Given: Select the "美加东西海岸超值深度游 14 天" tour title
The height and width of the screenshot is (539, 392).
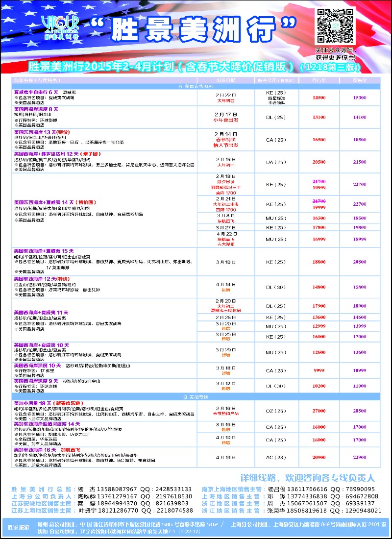Looking at the screenshot, I should click(x=47, y=424).
